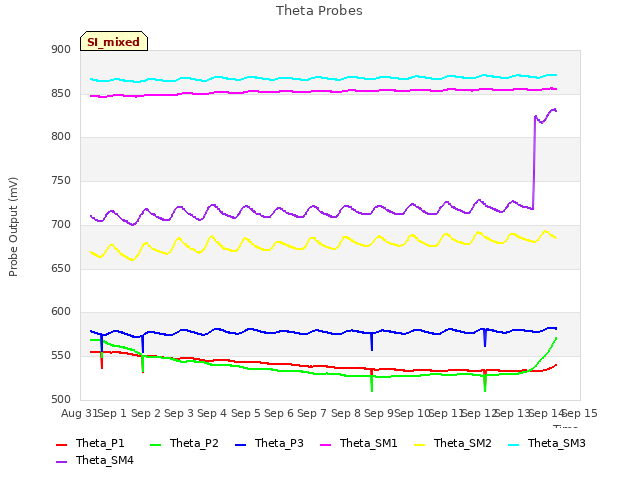Click the green Theta_P2 legend swatch
This screenshot has width=640, height=480.
156,444
